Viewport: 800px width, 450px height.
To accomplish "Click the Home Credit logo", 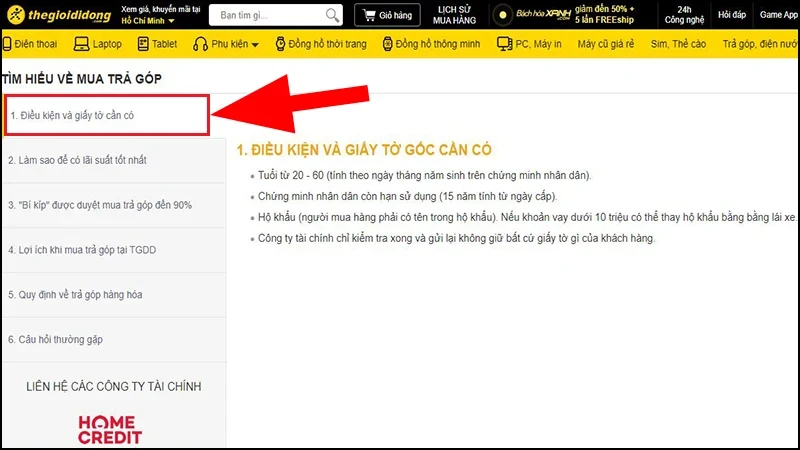I will (x=110, y=430).
